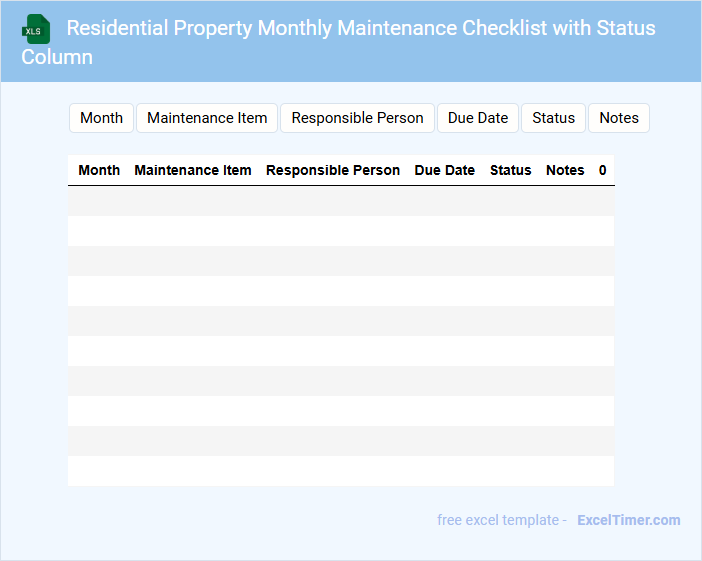Select the first empty cell under Month column
This screenshot has width=702, height=561.
click(99, 201)
